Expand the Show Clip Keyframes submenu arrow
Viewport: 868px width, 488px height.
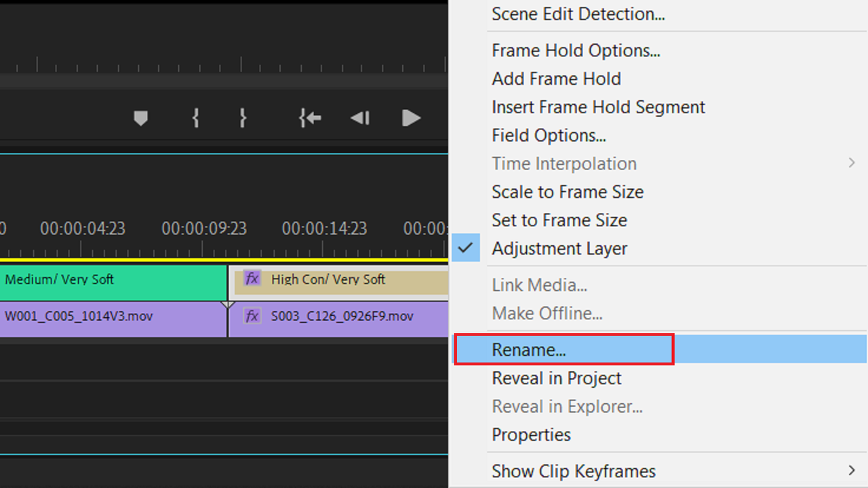(852, 470)
